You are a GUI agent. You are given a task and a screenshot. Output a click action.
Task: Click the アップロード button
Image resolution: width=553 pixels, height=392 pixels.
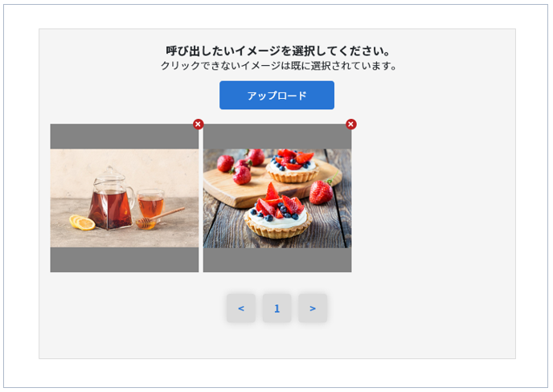click(x=276, y=95)
